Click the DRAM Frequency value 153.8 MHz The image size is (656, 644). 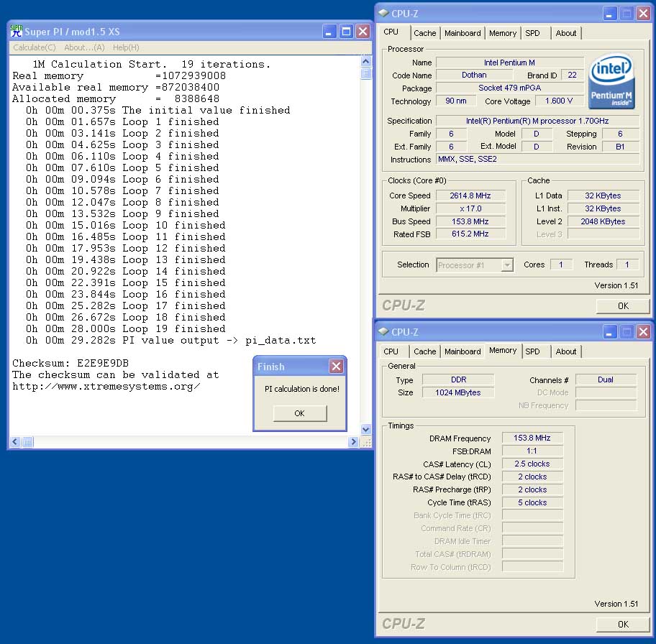click(x=532, y=438)
